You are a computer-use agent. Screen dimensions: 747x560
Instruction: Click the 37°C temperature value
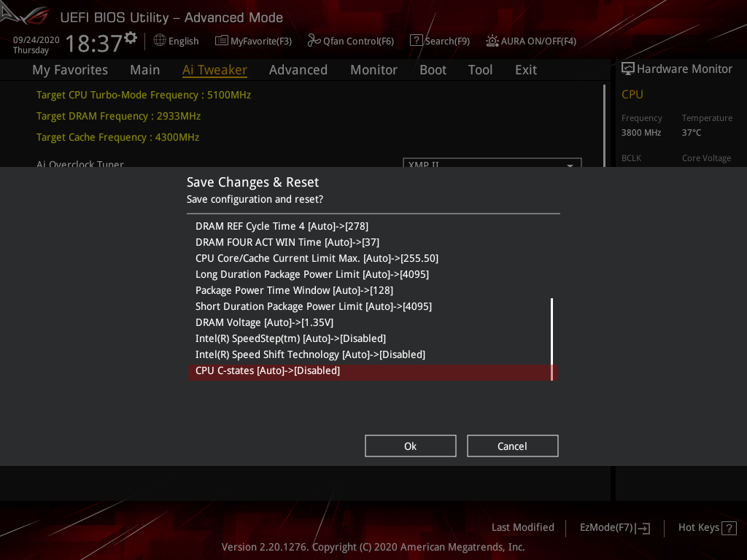(x=692, y=133)
